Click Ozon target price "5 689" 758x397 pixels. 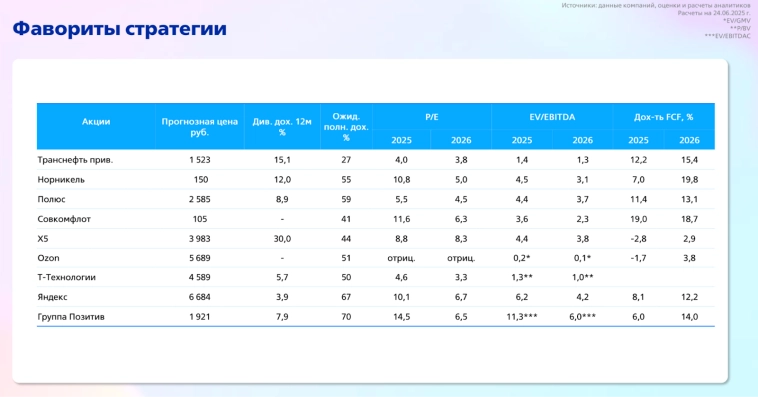tap(200, 258)
